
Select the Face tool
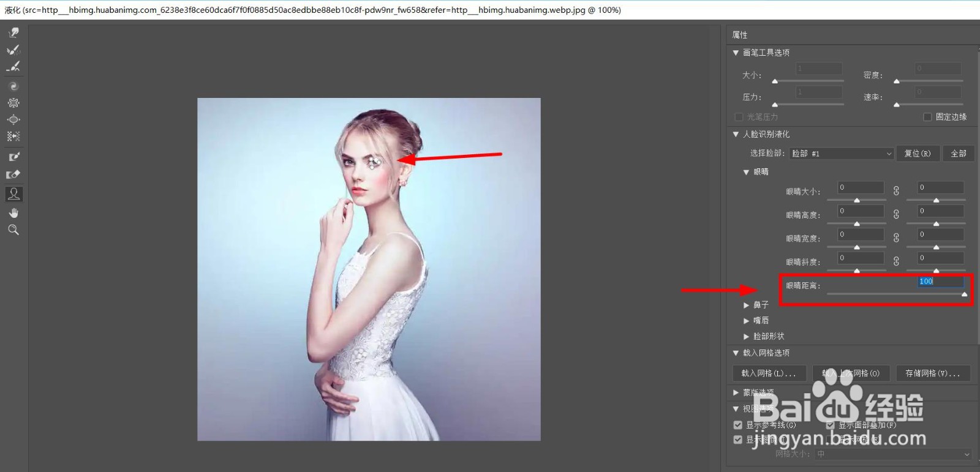click(13, 194)
